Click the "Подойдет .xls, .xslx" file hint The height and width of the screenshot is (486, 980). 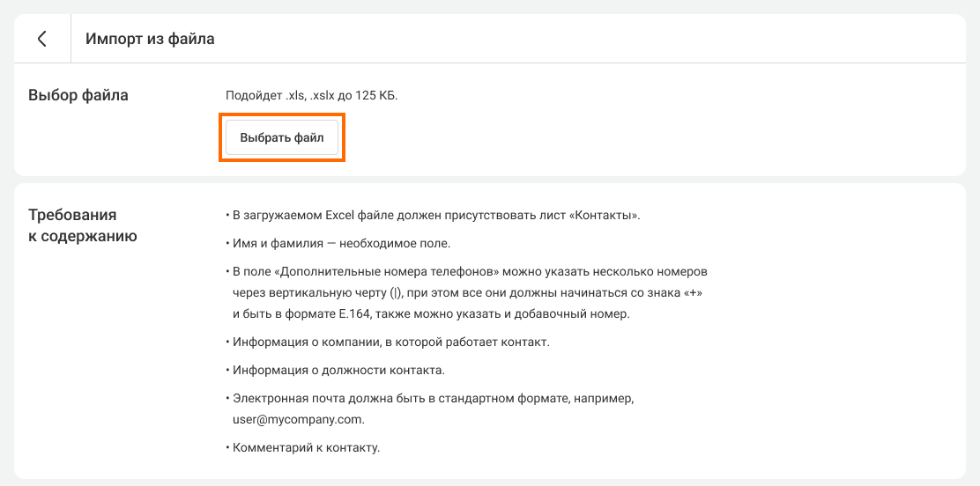312,95
